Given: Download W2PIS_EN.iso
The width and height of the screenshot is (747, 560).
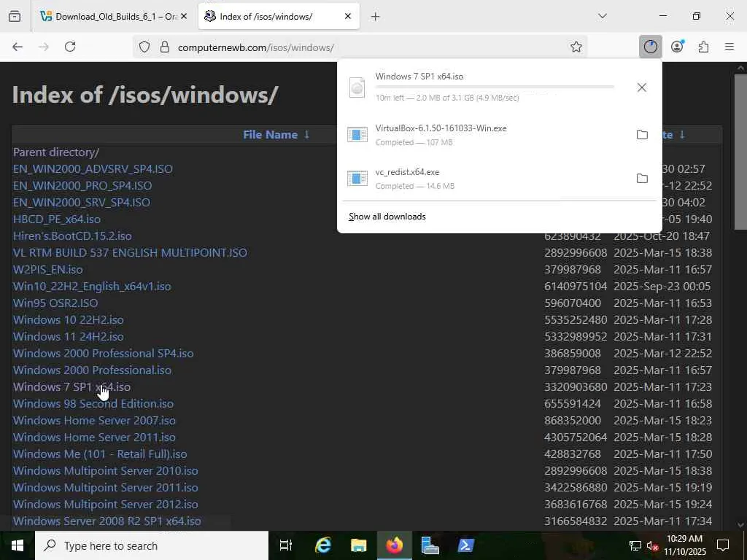Looking at the screenshot, I should tap(47, 270).
